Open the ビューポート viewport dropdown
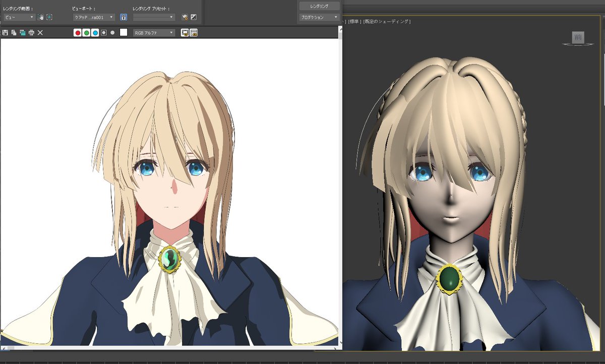 tap(94, 17)
